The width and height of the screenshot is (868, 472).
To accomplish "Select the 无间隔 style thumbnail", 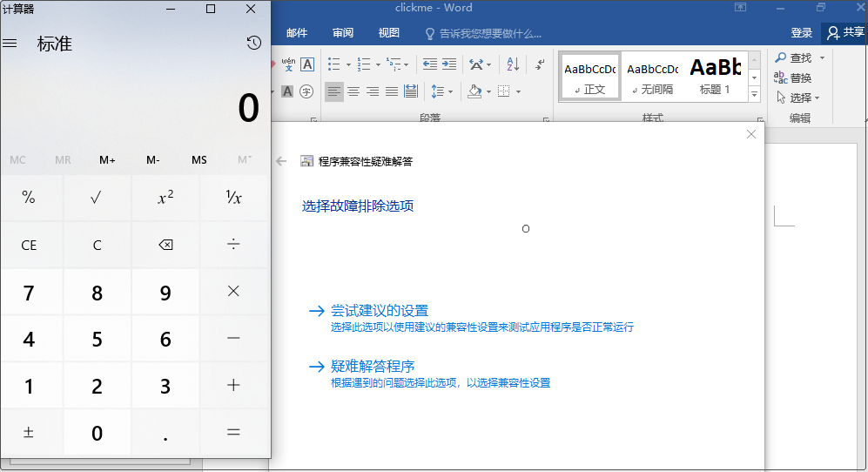I will click(x=653, y=77).
